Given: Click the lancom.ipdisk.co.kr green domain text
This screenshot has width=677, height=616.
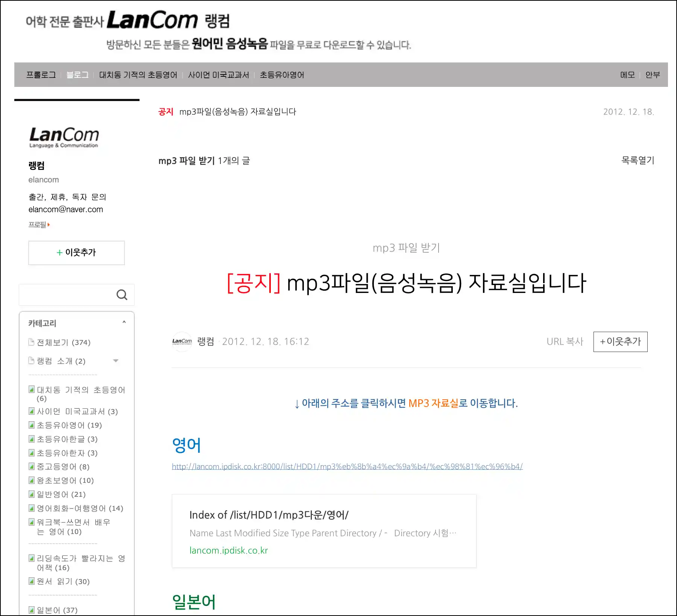Looking at the screenshot, I should pos(229,551).
